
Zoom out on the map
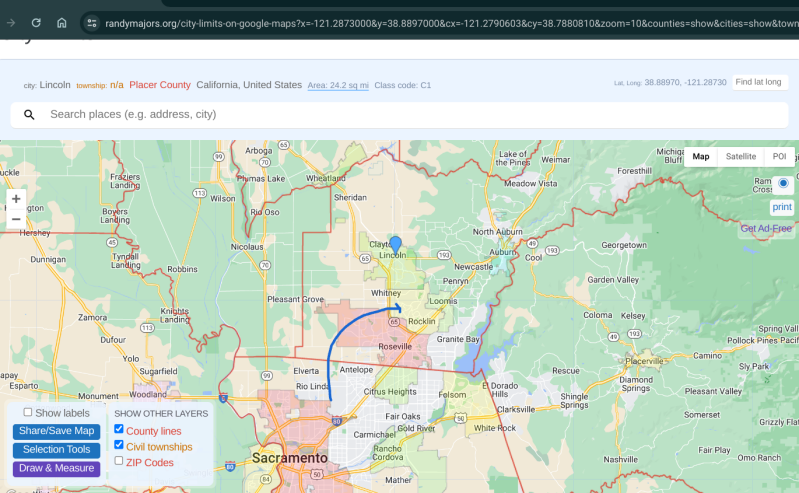coord(16,219)
